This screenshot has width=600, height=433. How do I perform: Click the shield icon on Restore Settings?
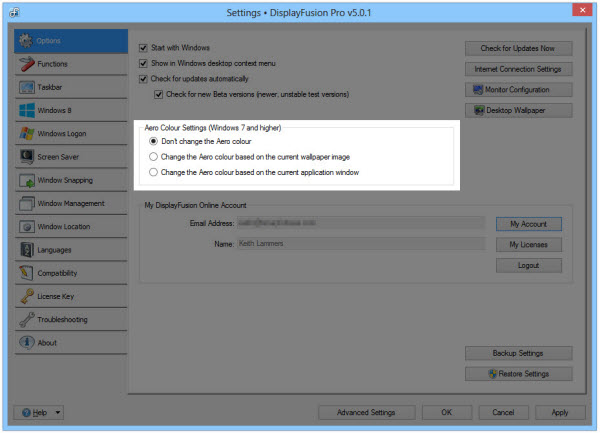493,374
